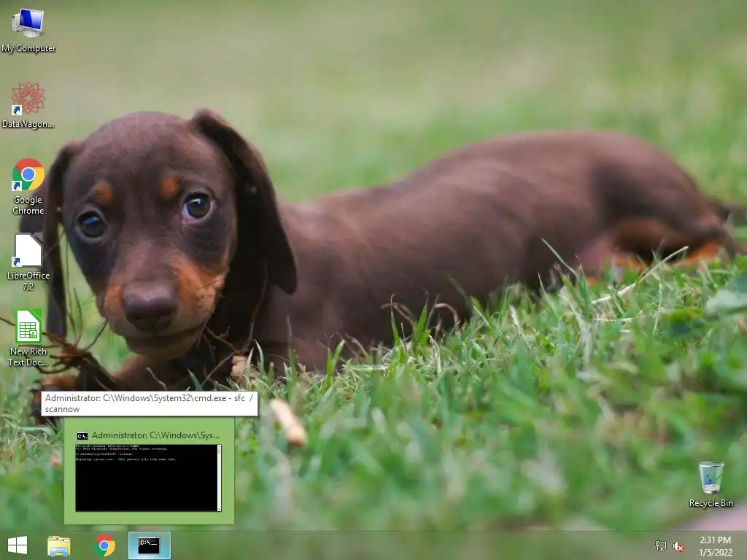Image resolution: width=747 pixels, height=560 pixels.
Task: Launch Chrome from the taskbar
Action: pyautogui.click(x=104, y=545)
